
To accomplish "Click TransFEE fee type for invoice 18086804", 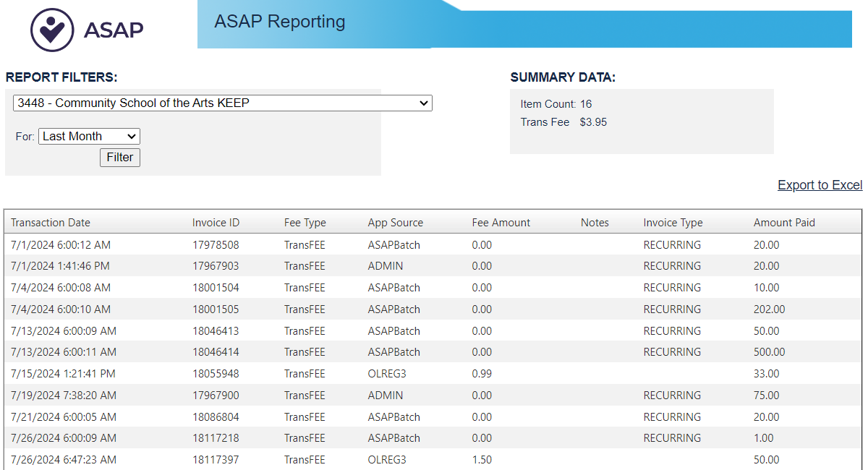I will point(305,416).
